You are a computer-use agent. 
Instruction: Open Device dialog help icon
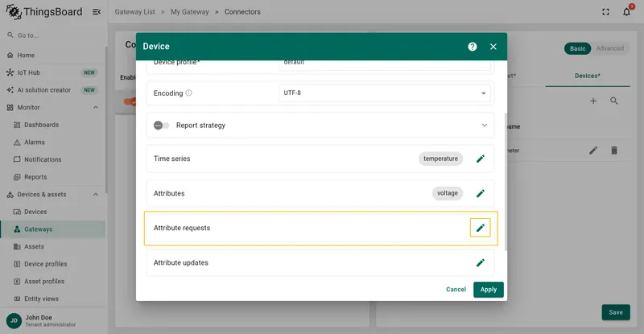473,47
